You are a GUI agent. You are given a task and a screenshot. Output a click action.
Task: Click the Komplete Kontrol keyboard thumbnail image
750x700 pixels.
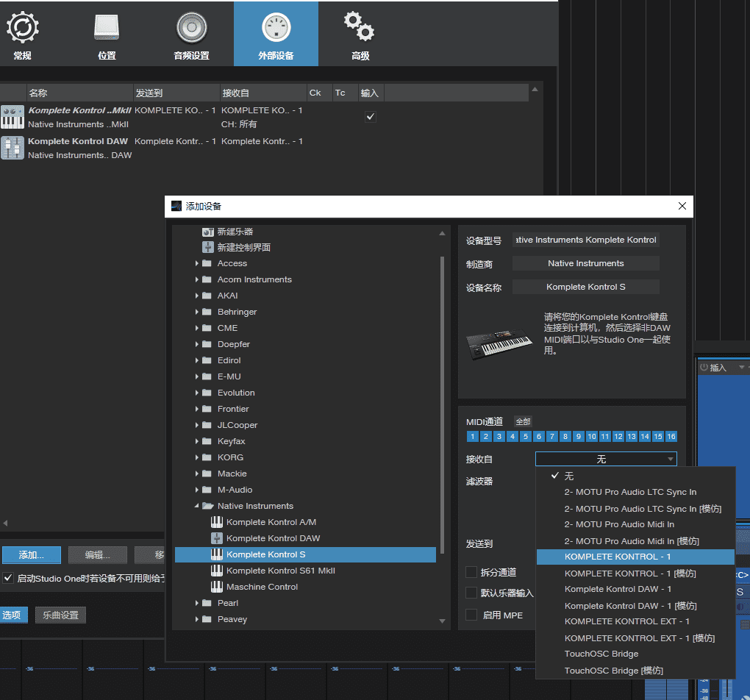click(499, 343)
